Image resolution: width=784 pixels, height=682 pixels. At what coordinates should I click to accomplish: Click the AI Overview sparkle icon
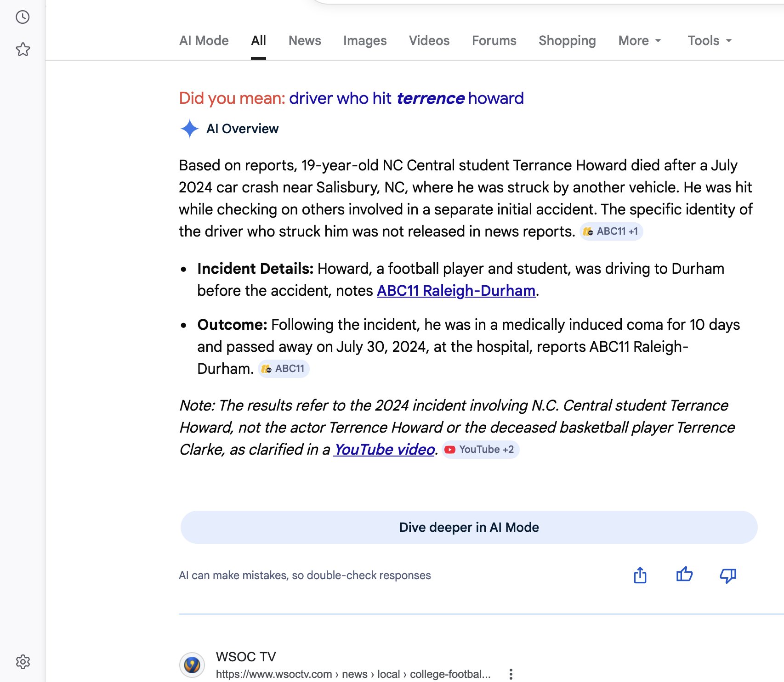click(189, 129)
